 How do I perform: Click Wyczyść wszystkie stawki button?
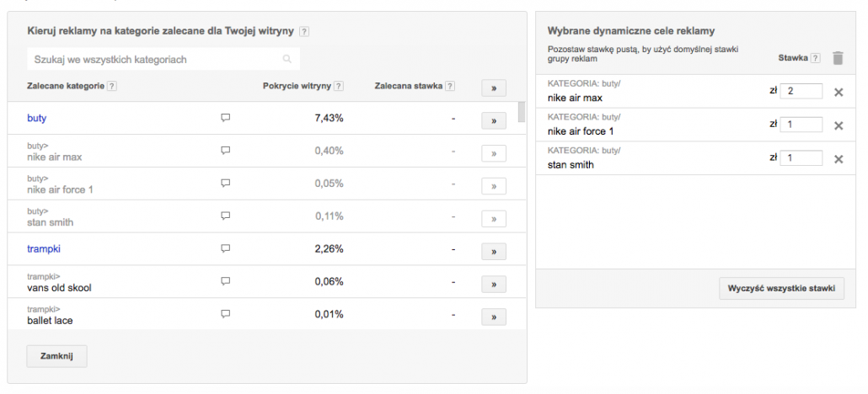[781, 289]
